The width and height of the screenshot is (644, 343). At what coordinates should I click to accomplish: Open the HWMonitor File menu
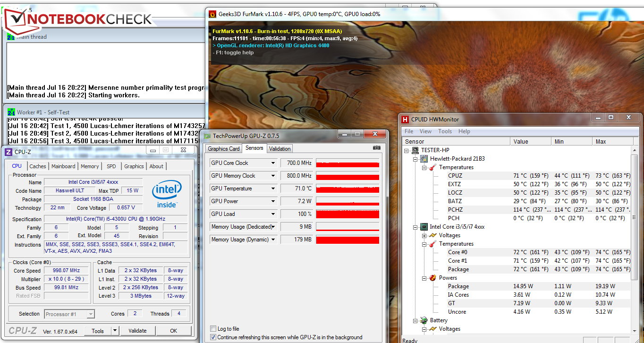[409, 131]
